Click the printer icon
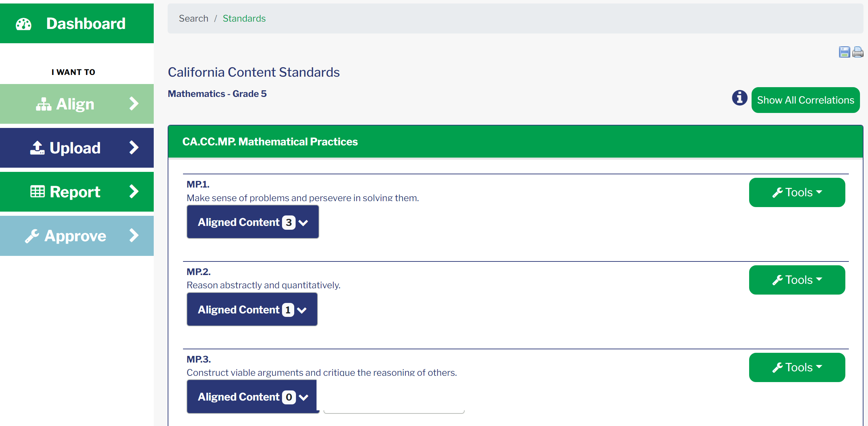Screen dimensions: 868x426 (858, 52)
